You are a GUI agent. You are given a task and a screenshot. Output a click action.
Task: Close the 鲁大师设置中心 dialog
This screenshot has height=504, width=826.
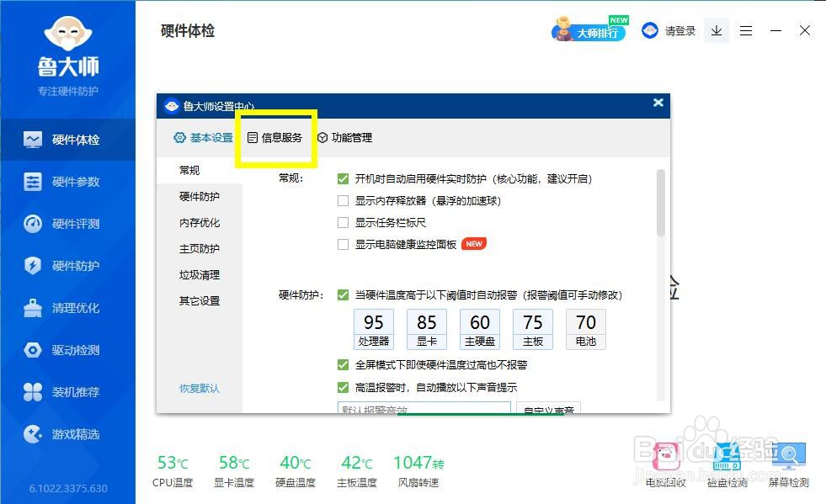tap(658, 103)
